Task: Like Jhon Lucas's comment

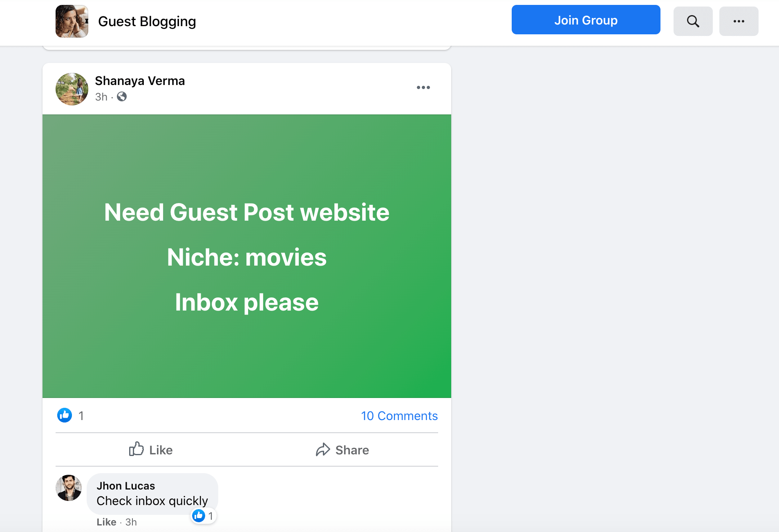Action: point(106,522)
